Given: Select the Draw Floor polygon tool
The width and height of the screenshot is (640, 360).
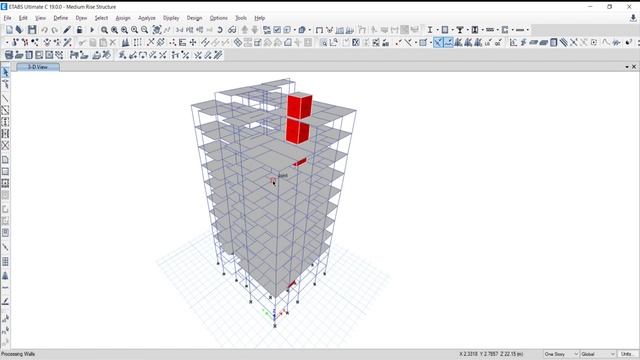Looking at the screenshot, I should coord(5,160).
